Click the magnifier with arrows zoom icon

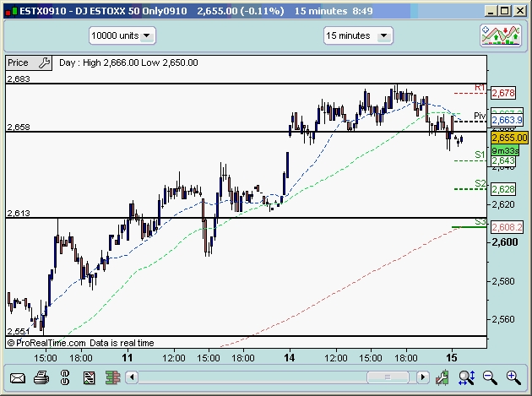(x=466, y=377)
